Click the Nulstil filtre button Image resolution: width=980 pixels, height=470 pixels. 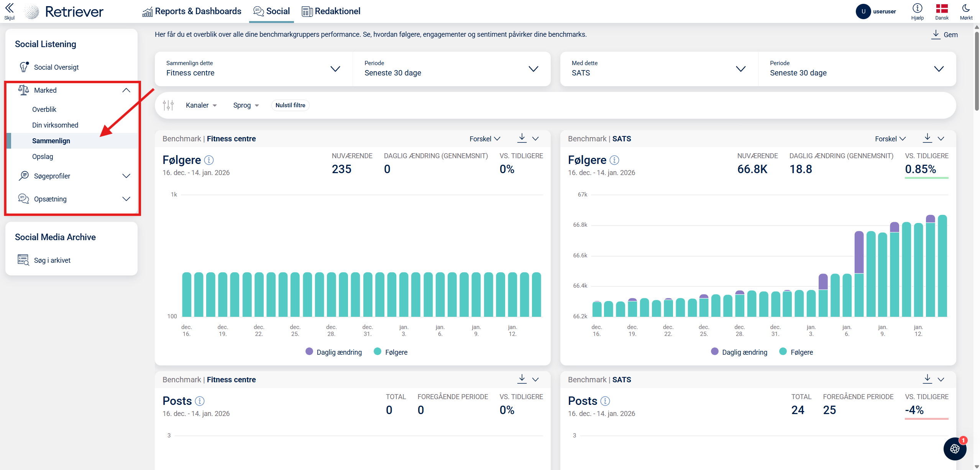pyautogui.click(x=290, y=105)
